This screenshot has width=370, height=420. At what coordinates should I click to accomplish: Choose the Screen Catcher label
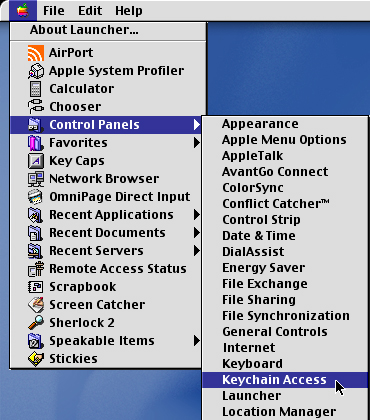97,305
